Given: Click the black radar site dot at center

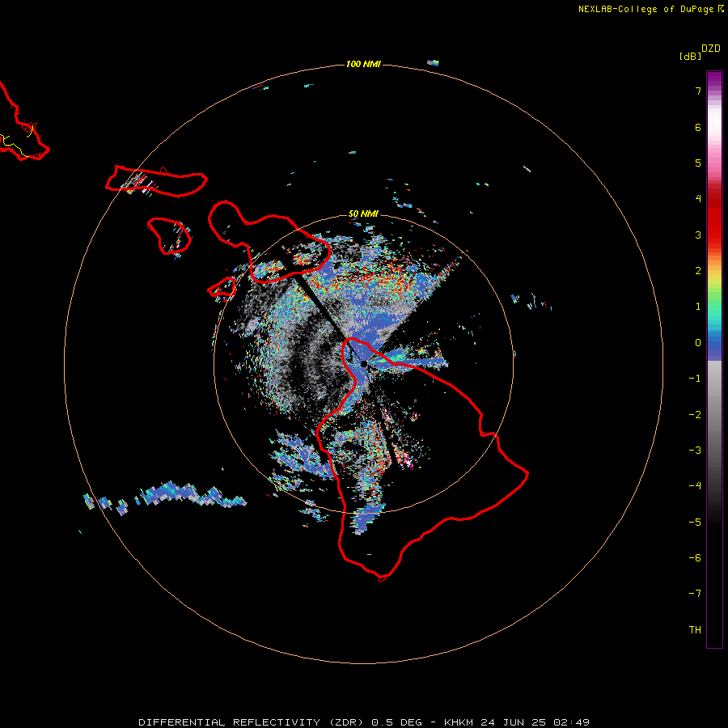Looking at the screenshot, I should pos(364,364).
